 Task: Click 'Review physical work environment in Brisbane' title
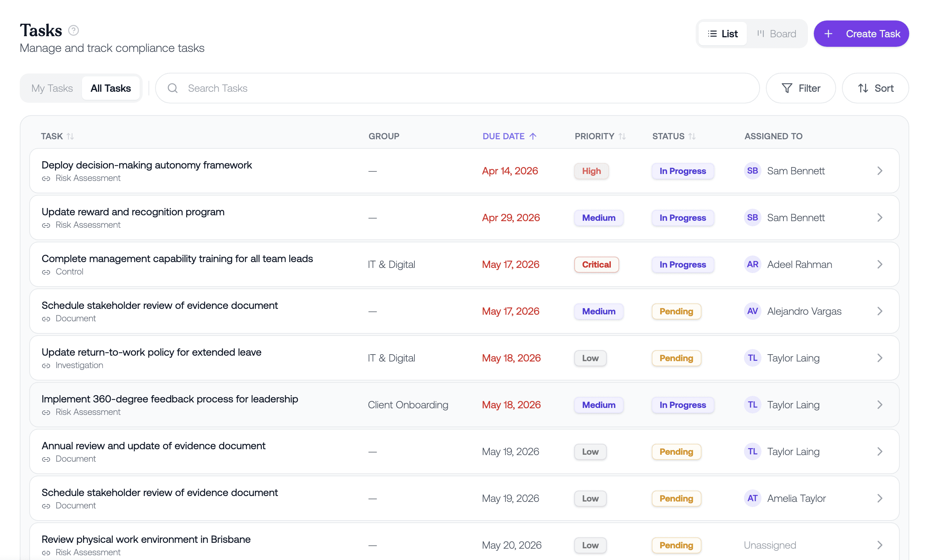[146, 539]
